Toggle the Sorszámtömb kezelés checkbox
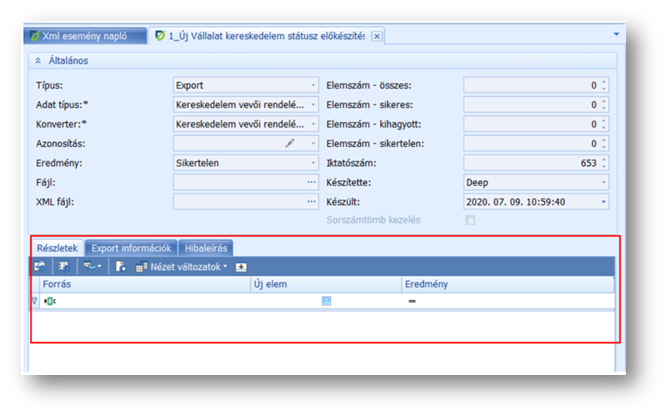This screenshot has width=668, height=417. 470,220
